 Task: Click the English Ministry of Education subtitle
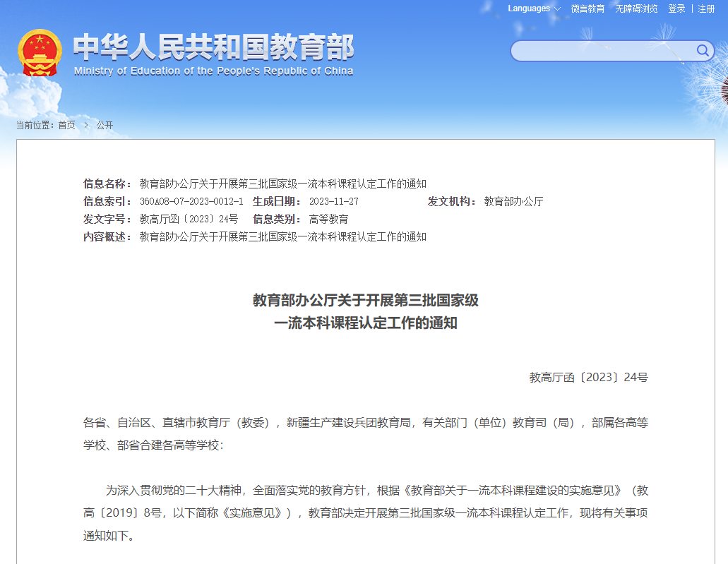pos(213,71)
